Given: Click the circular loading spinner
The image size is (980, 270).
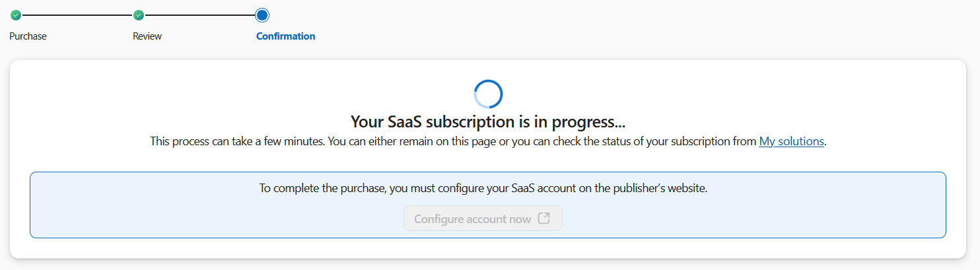Looking at the screenshot, I should click(x=489, y=94).
